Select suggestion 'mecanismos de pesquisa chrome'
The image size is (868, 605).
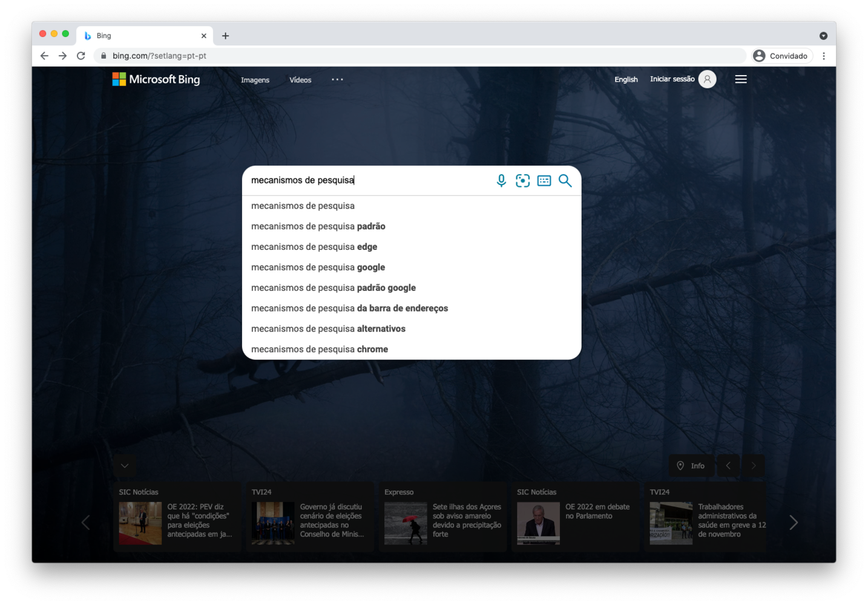[412, 350]
